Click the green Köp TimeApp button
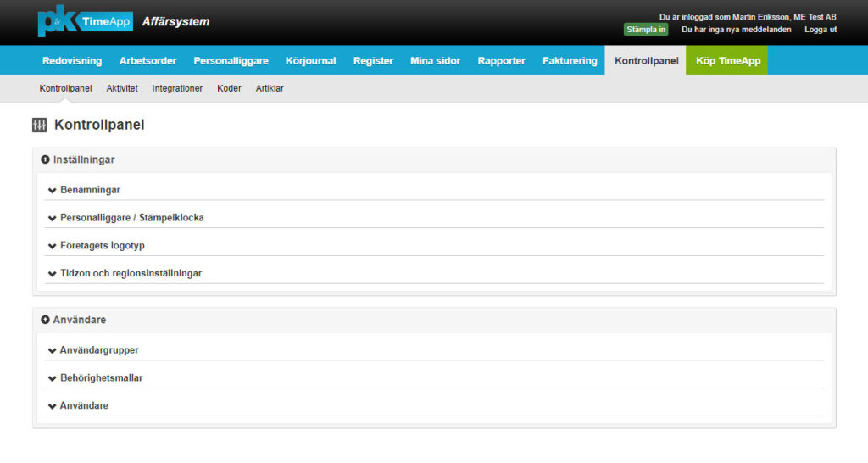This screenshot has height=463, width=868. (x=727, y=61)
